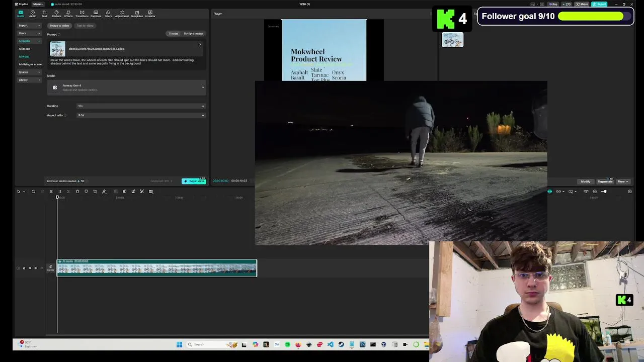Viewport: 644px width, 362px height.
Task: Open Visual Studio Code from the taskbar
Action: pyautogui.click(x=330, y=344)
